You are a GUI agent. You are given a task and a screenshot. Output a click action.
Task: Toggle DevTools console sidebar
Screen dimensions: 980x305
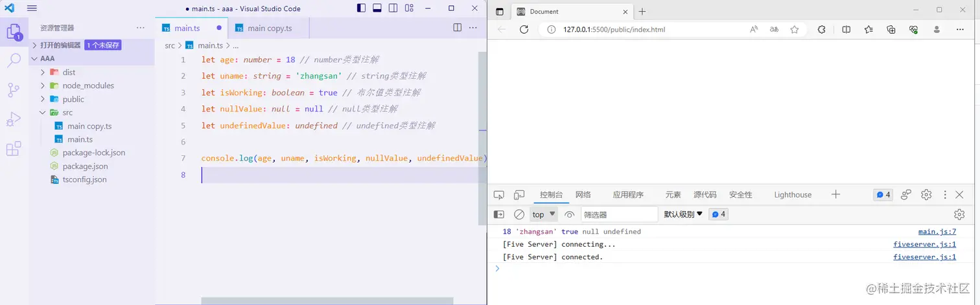[498, 214]
